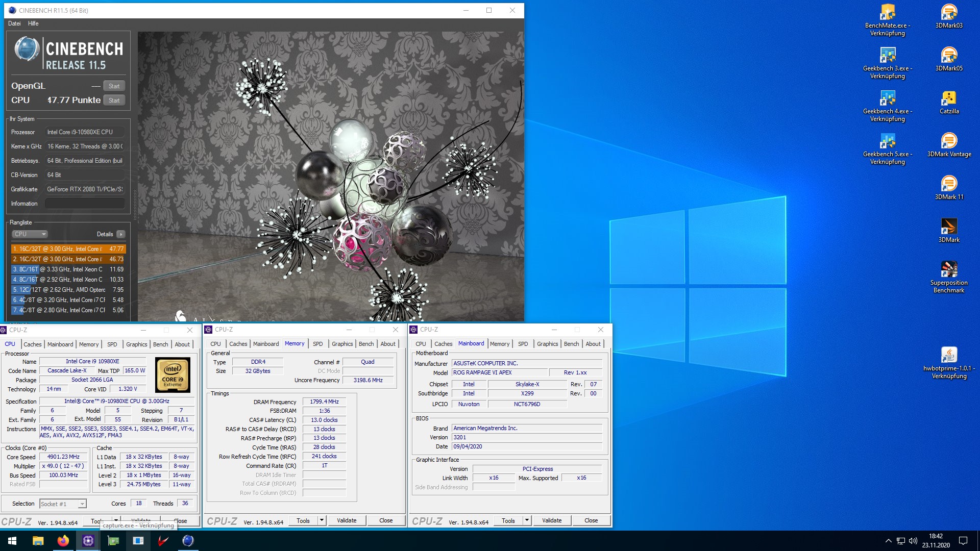This screenshot has width=980, height=551.
Task: Show hidden system tray icons
Action: tap(888, 541)
